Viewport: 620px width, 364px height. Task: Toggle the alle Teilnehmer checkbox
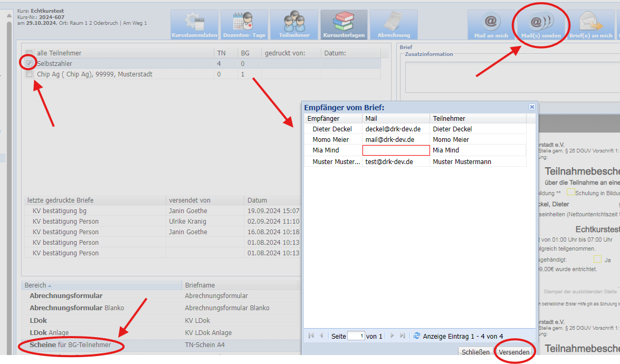(30, 53)
